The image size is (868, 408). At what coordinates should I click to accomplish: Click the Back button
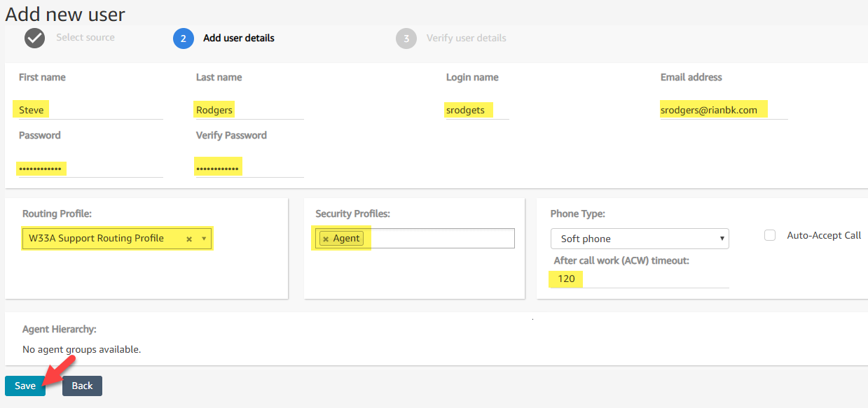click(82, 386)
